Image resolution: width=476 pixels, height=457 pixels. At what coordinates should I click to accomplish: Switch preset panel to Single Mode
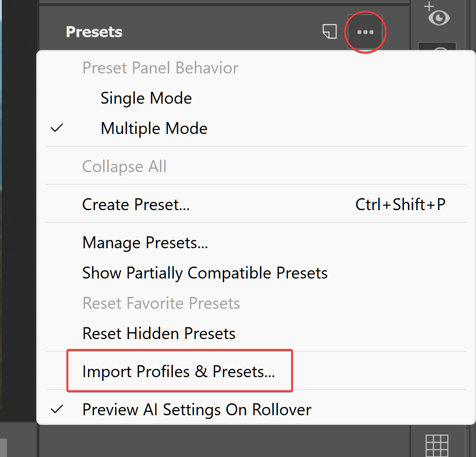click(146, 98)
